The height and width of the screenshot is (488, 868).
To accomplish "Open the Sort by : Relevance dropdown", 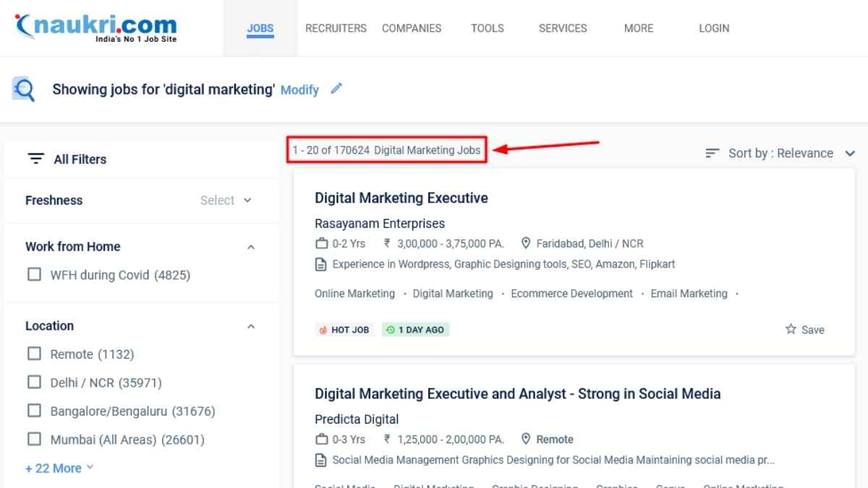I will [x=780, y=153].
